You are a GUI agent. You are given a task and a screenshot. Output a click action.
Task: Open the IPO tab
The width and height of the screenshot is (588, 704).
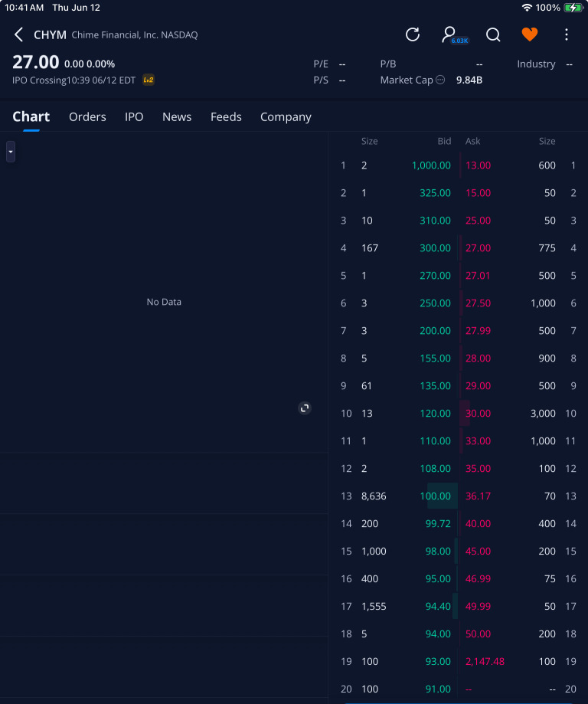[x=134, y=116]
